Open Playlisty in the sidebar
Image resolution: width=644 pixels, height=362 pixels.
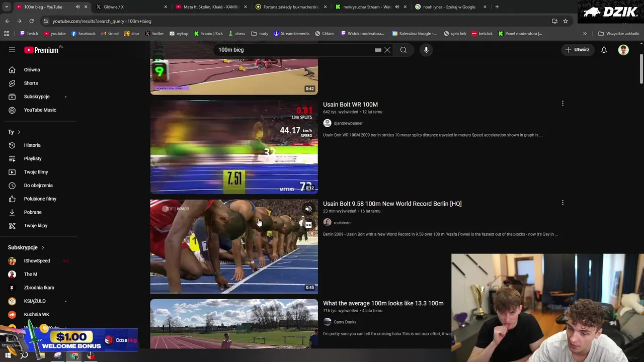click(33, 158)
